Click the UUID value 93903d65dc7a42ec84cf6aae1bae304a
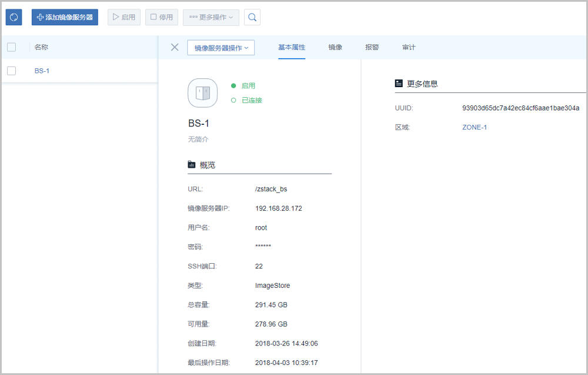Screen dimensions: 588x375 point(520,108)
